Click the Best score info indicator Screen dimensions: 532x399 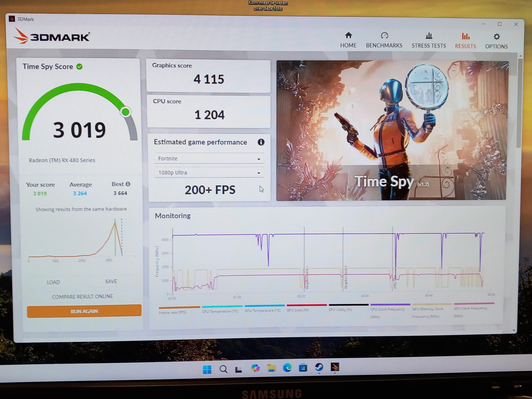[x=128, y=184]
